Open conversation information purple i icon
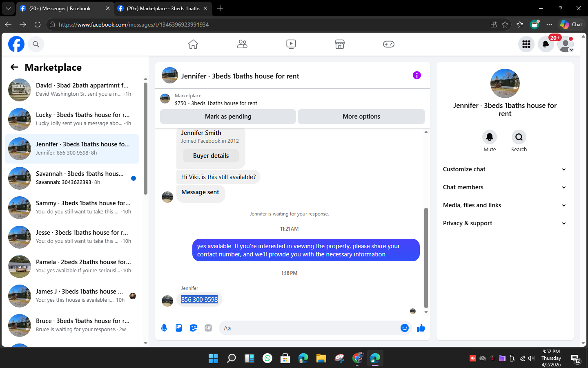The image size is (588, 368). (416, 75)
